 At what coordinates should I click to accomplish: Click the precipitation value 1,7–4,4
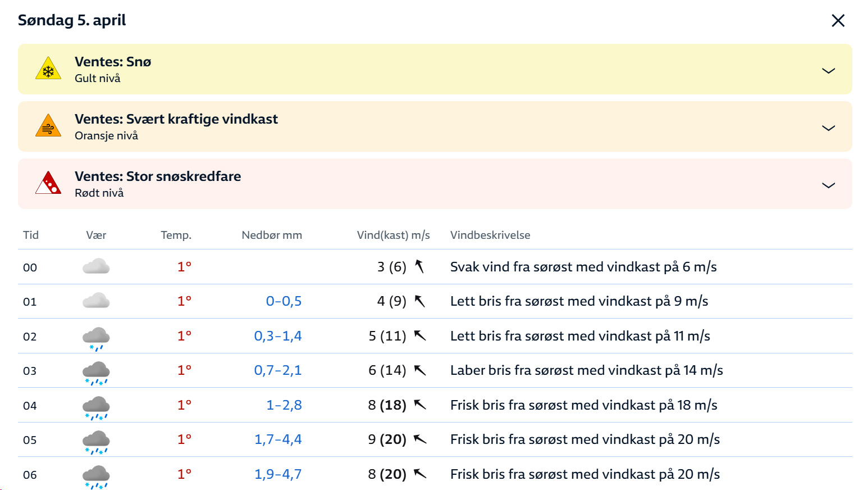278,439
